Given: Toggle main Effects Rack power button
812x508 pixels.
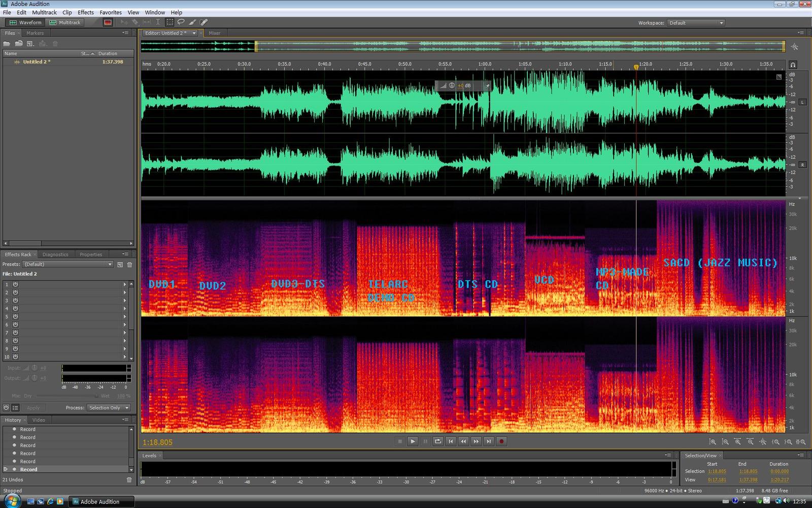Looking at the screenshot, I should [x=6, y=407].
